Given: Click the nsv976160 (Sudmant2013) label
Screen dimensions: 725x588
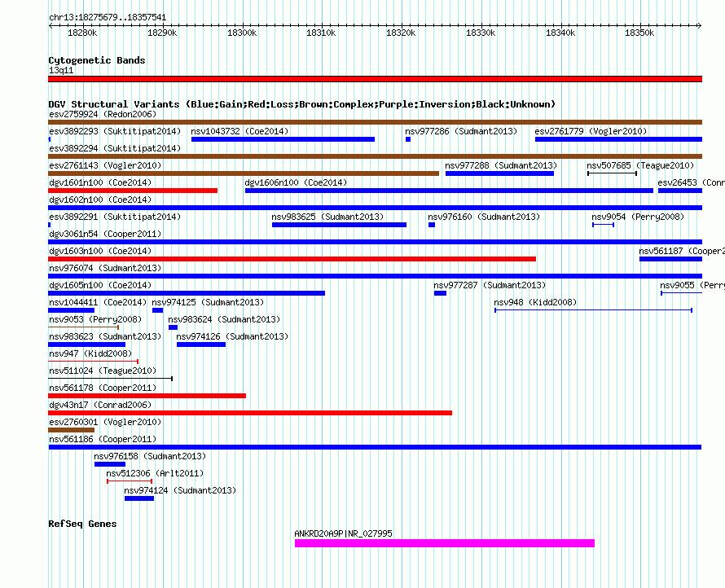Looking at the screenshot, I should tap(484, 217).
